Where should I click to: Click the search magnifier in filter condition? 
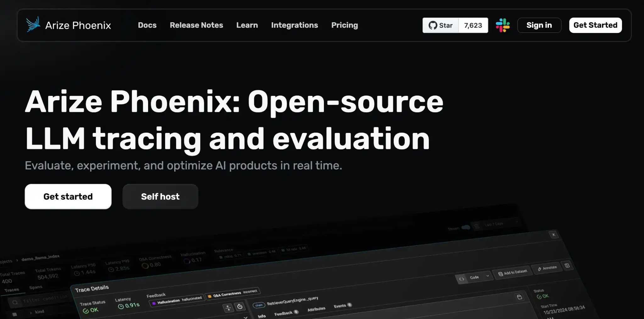[15, 302]
